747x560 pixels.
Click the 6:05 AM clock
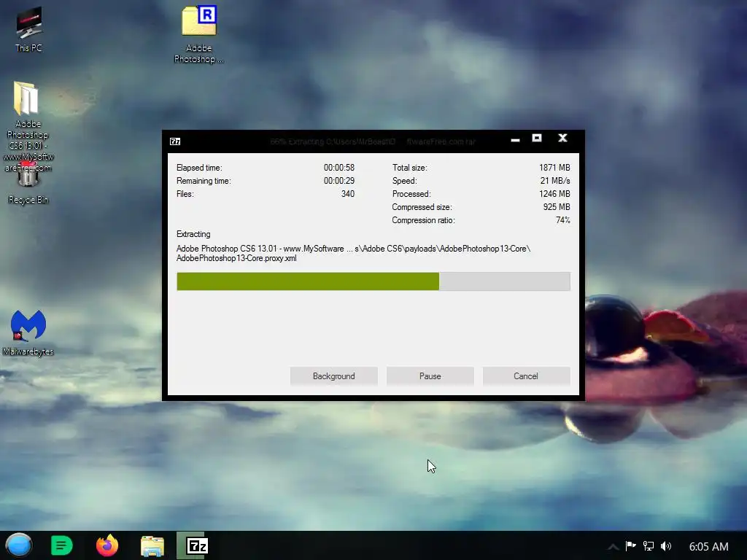click(708, 547)
